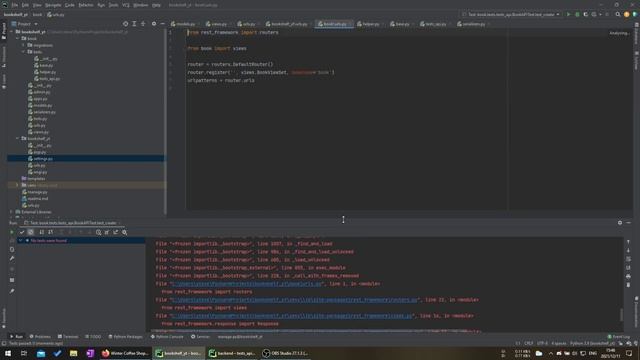
Task: Expand All icon in Project panel header
Action: point(134,24)
